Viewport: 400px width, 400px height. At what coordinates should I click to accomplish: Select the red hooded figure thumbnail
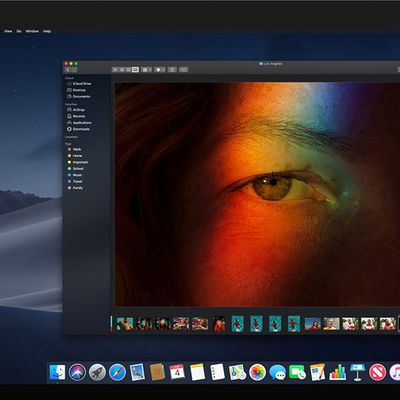(x=219, y=324)
